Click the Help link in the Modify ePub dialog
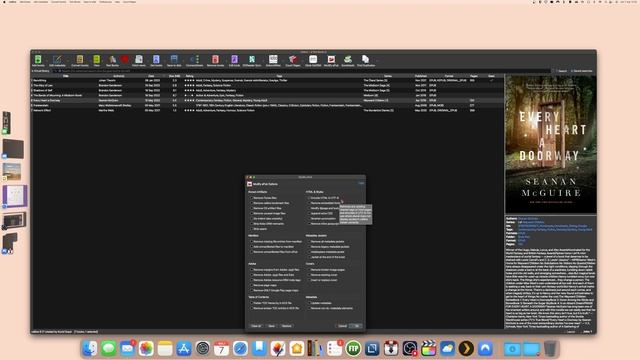This screenshot has width=640, height=360. (361, 183)
